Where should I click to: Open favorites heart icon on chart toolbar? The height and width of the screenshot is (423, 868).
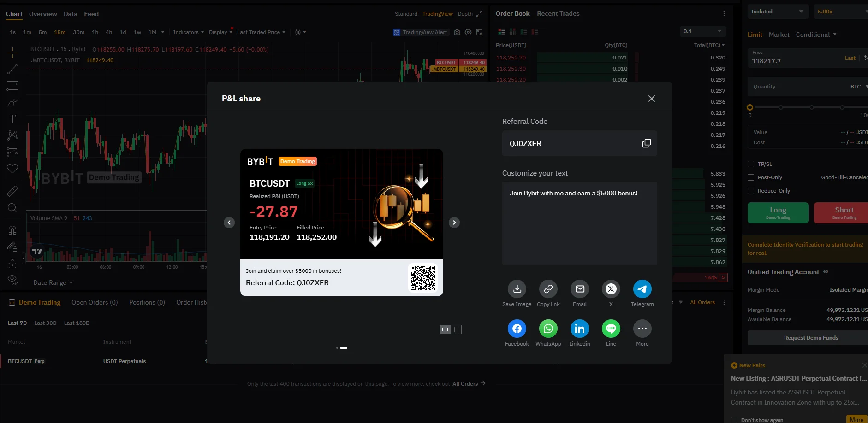pyautogui.click(x=12, y=169)
